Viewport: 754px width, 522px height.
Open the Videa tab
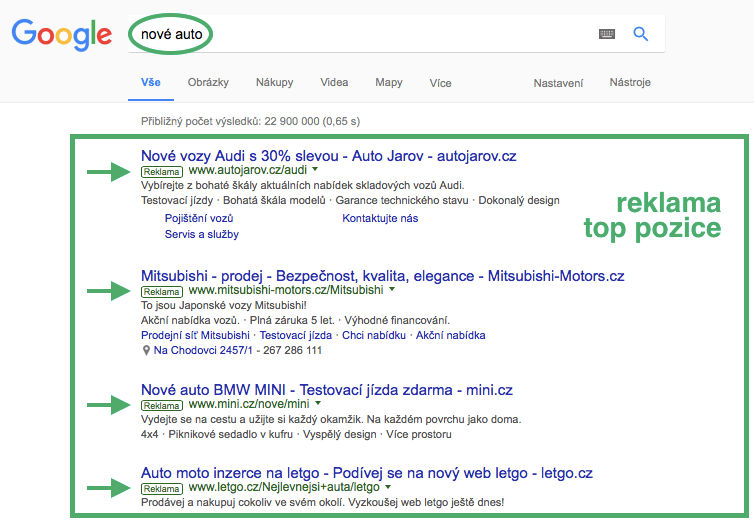[x=334, y=83]
